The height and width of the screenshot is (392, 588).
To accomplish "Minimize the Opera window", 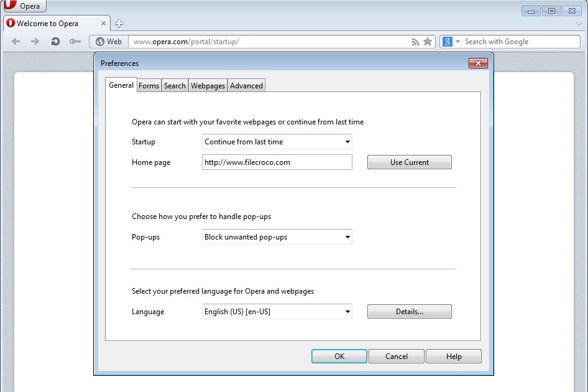I will pyautogui.click(x=531, y=11).
